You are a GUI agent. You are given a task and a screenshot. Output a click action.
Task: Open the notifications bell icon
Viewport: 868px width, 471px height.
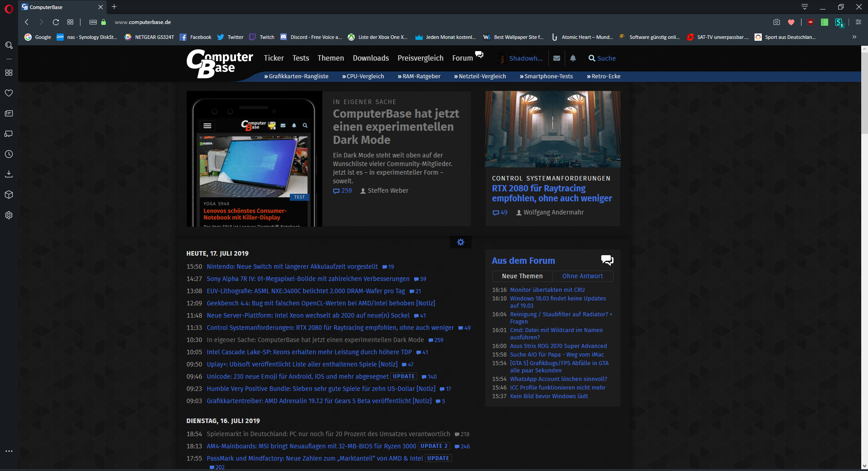coord(573,58)
